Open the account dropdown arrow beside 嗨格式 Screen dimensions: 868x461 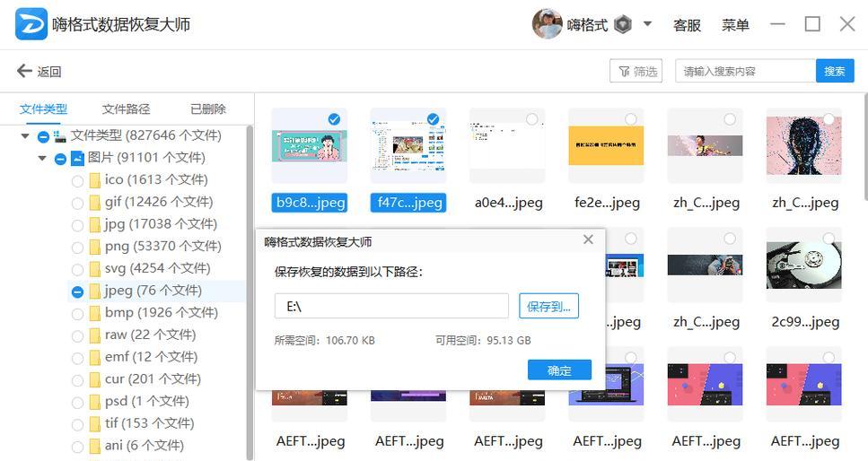tap(647, 24)
